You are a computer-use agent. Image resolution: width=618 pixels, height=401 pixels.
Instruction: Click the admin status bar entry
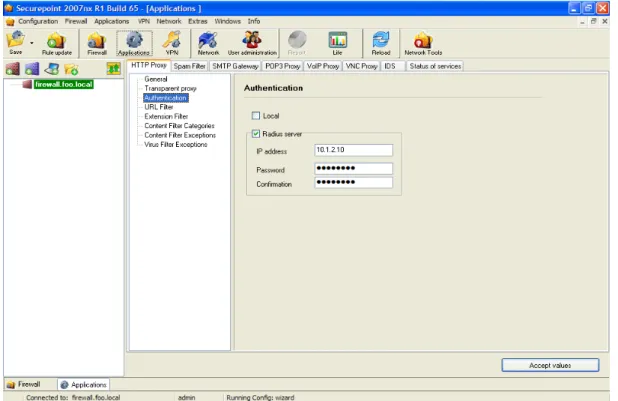point(186,397)
